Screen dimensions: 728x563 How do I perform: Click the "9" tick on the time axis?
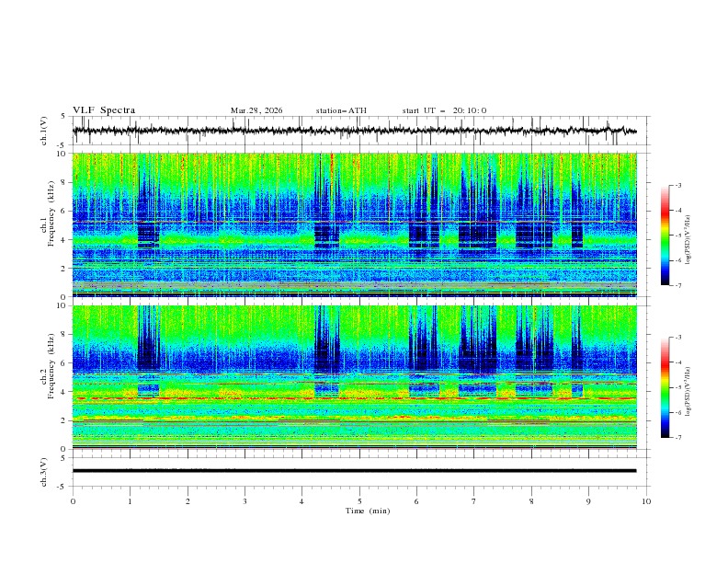coord(588,501)
